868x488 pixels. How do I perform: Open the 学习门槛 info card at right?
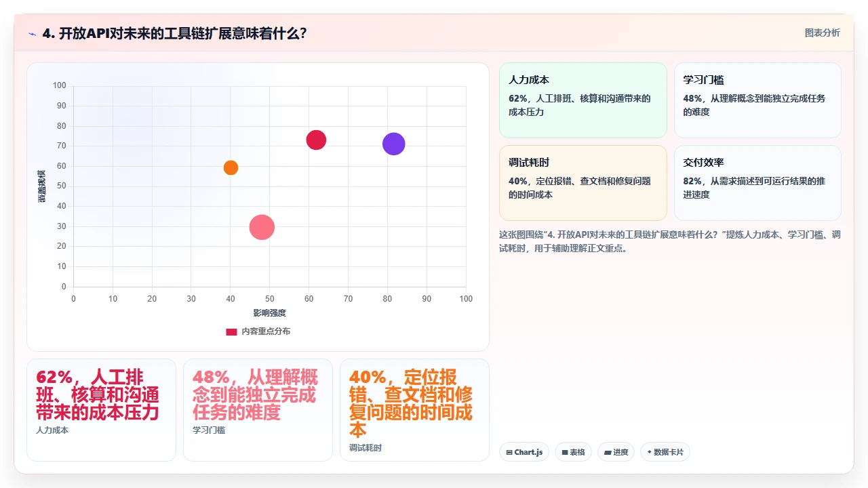coord(757,100)
